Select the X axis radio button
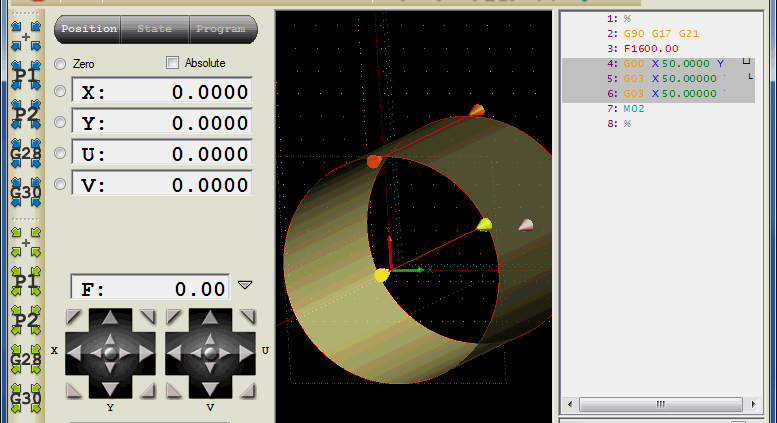Screen dimensions: 777x423 [x=60, y=92]
